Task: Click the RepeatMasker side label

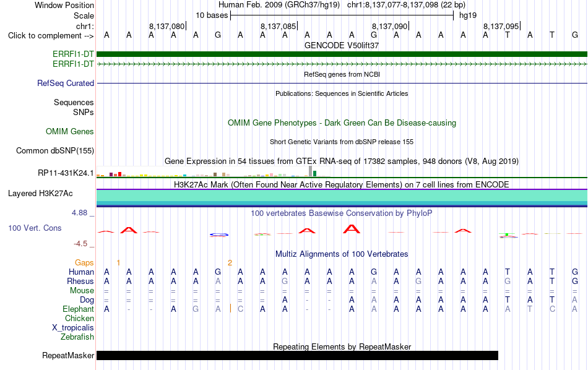Action: pos(68,355)
